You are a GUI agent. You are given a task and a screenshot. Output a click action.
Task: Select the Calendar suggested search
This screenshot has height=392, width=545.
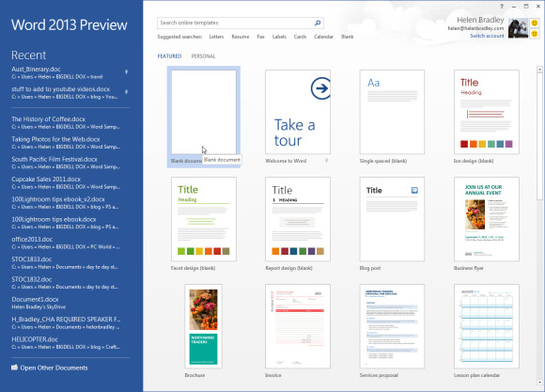pos(323,37)
